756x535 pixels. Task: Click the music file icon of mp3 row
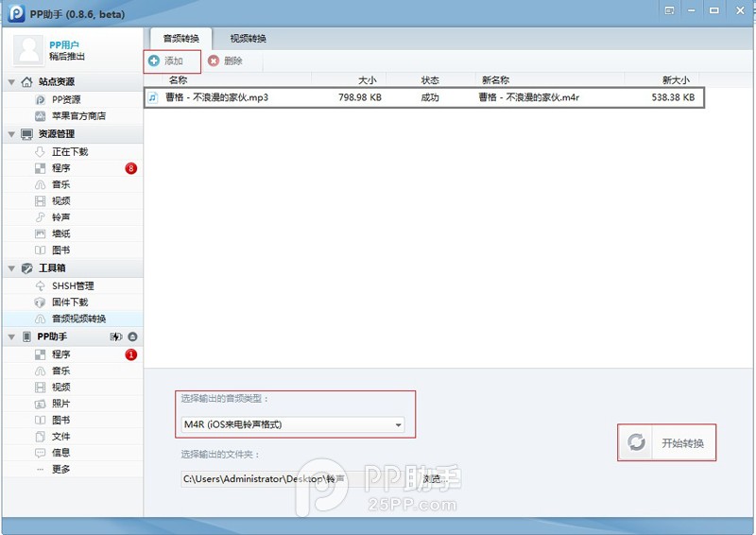pyautogui.click(x=153, y=97)
